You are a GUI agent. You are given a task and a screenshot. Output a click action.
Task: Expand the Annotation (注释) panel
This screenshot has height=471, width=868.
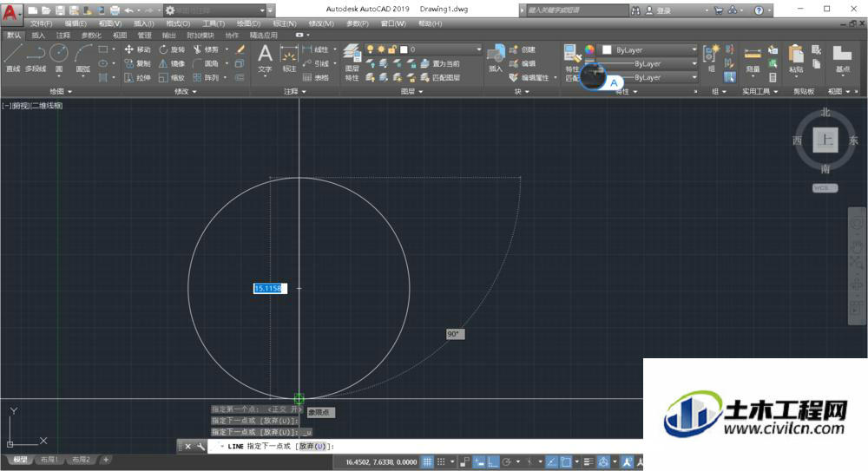pyautogui.click(x=295, y=91)
